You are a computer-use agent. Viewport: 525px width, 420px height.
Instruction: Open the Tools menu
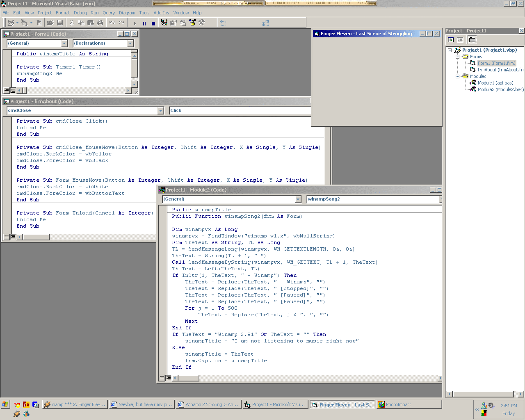144,13
